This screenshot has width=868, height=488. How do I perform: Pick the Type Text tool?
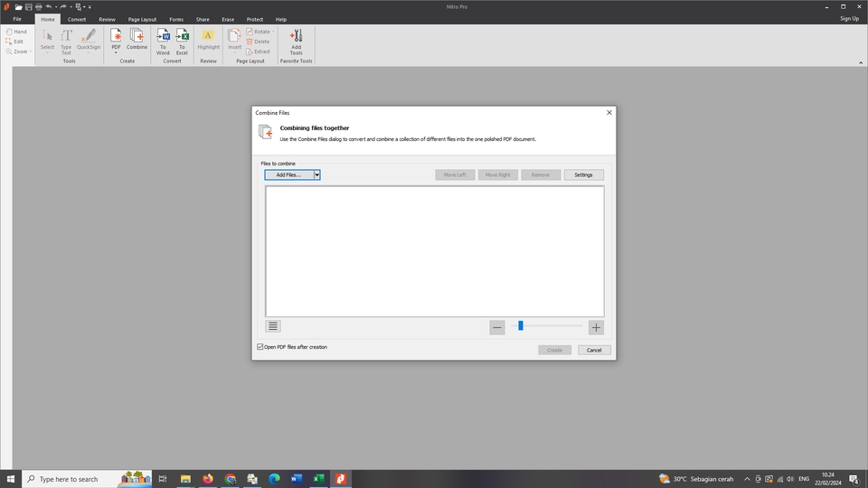pyautogui.click(x=66, y=42)
